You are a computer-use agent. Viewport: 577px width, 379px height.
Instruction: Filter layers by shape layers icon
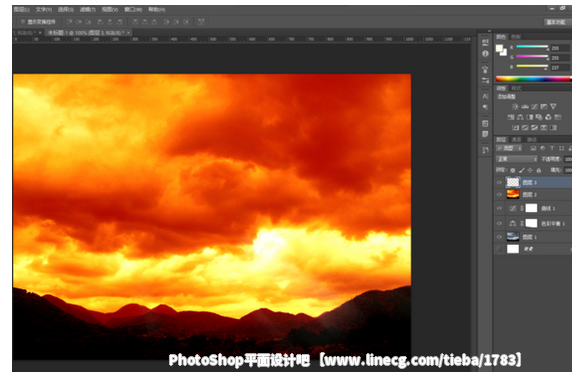[561, 148]
